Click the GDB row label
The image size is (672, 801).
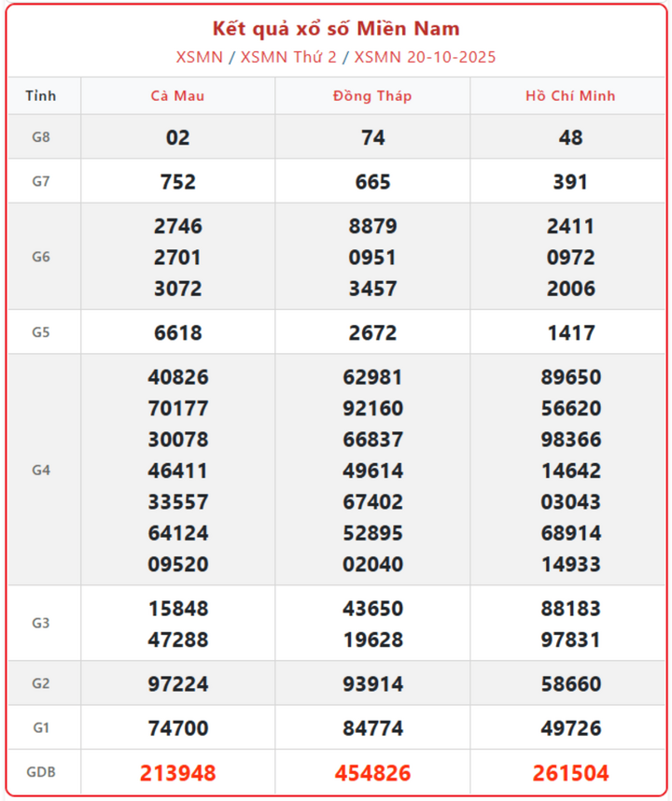coord(41,773)
